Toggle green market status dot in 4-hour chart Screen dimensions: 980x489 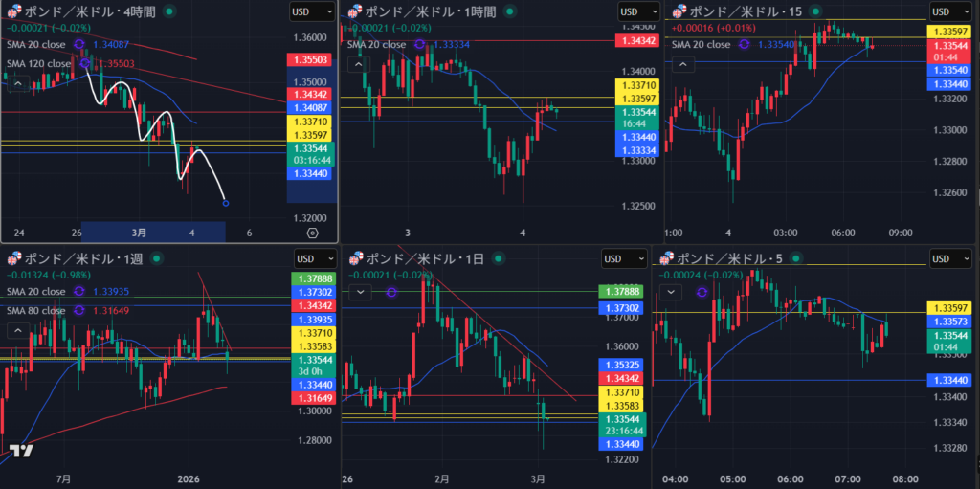pos(169,11)
